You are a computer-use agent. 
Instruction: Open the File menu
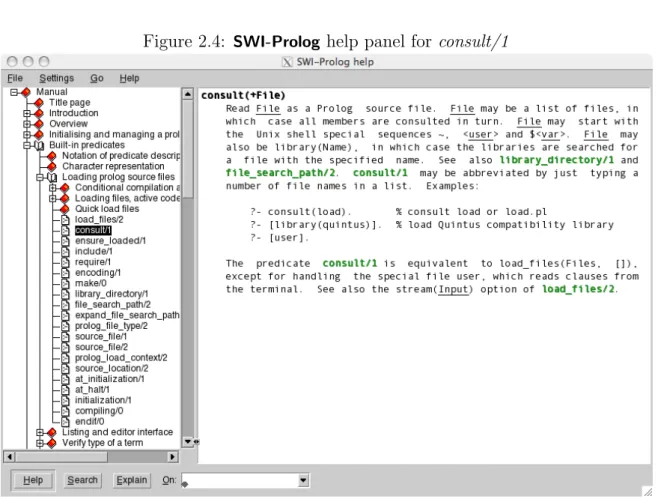tap(15, 78)
